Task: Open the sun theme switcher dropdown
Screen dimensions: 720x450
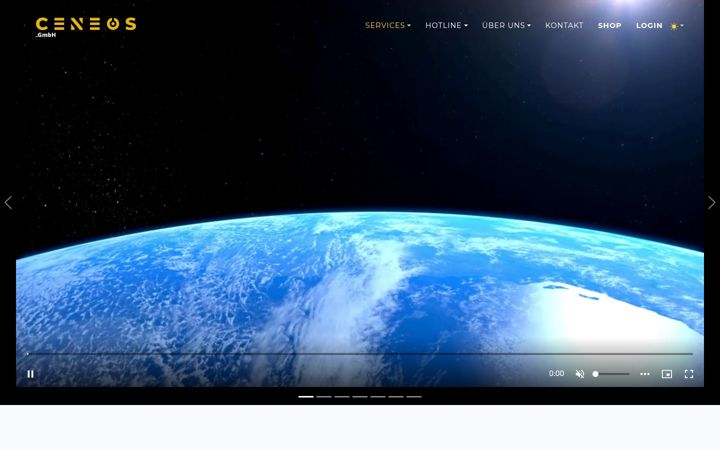Action: point(677,26)
